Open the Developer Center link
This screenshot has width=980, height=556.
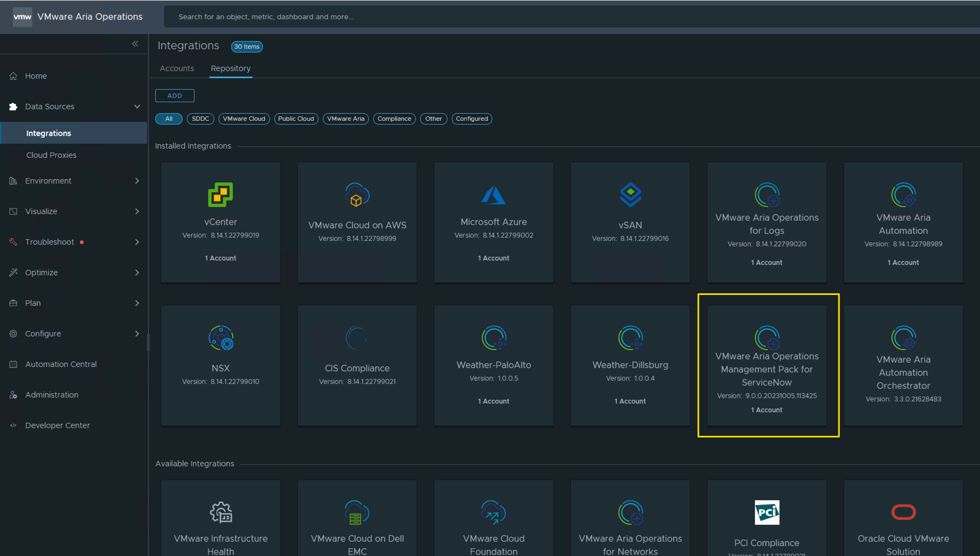click(x=57, y=425)
